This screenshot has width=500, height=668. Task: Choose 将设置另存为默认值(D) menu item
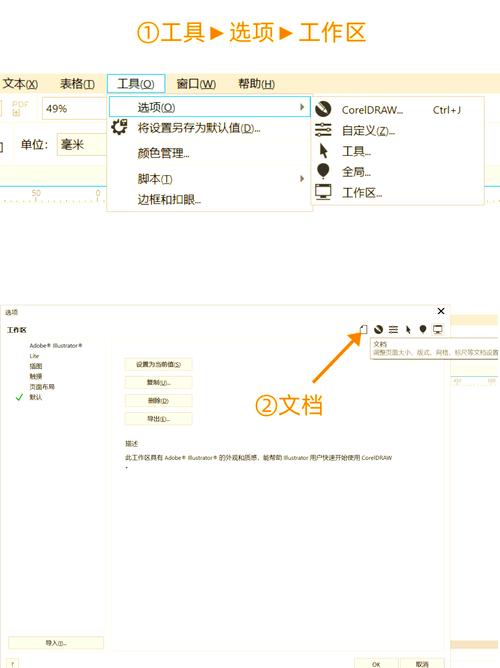pos(198,128)
